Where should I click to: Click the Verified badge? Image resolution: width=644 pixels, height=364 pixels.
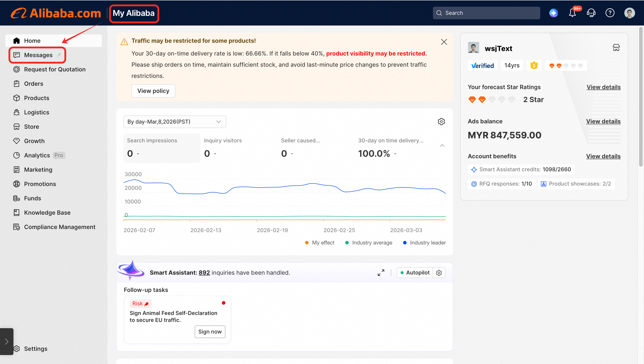pos(482,65)
